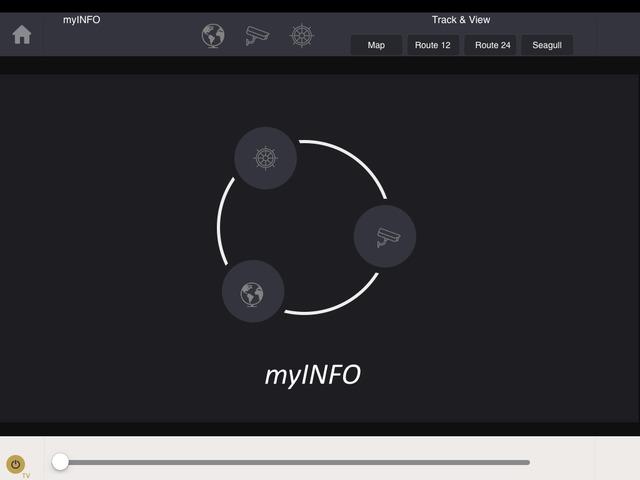This screenshot has width=640, height=480.
Task: Click the white slider handle
Action: pyautogui.click(x=60, y=461)
